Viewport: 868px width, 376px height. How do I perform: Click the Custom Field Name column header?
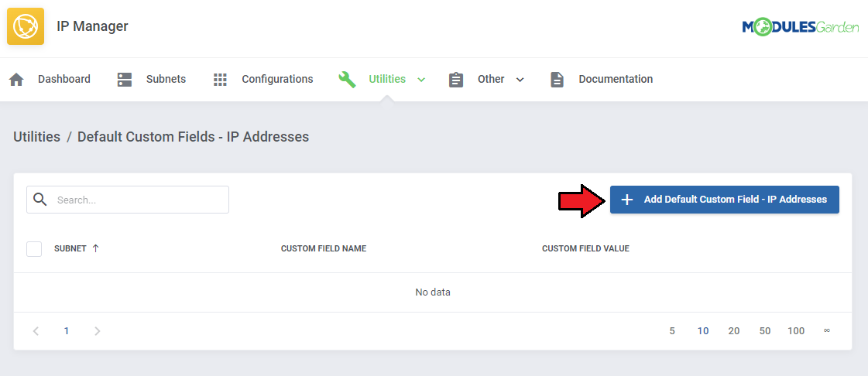pos(324,249)
